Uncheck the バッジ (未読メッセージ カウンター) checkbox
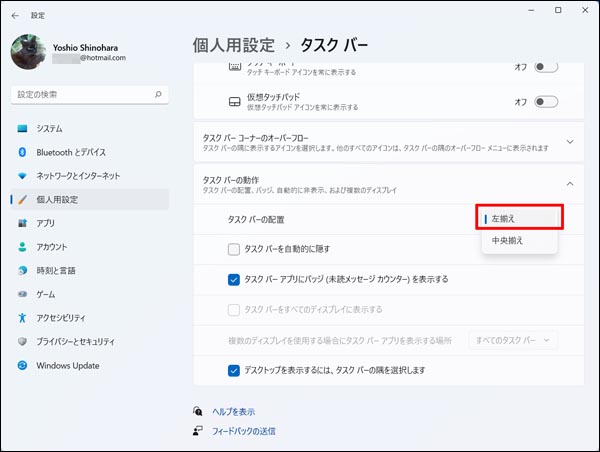Screen dimensions: 600x452 (x=233, y=279)
